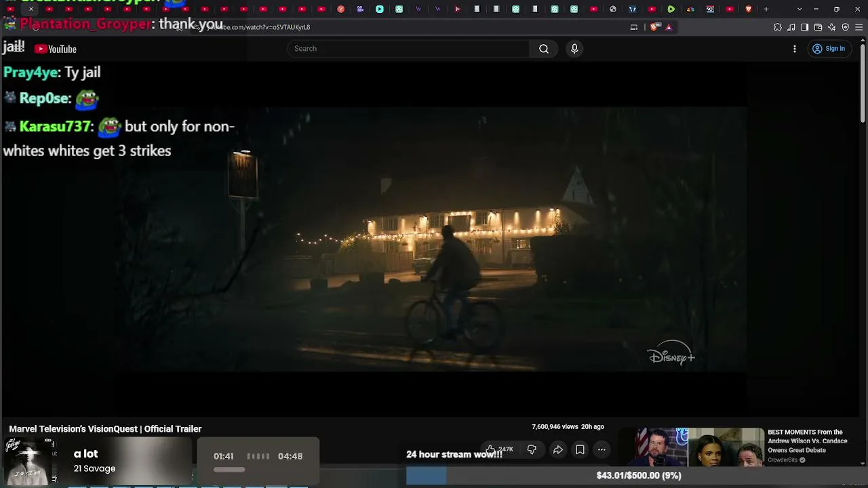Click the cast/install screen icon in address bar
This screenshot has width=868, height=488.
(x=634, y=27)
